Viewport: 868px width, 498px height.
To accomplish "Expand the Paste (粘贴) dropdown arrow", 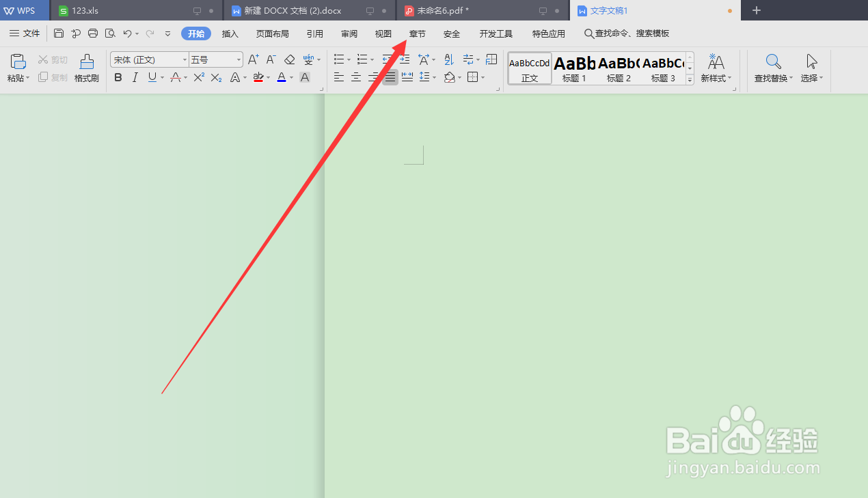I will tap(28, 79).
